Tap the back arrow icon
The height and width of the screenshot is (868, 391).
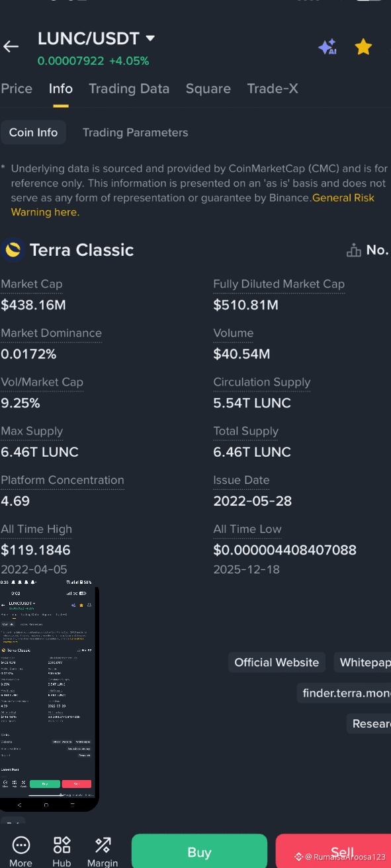(x=11, y=46)
